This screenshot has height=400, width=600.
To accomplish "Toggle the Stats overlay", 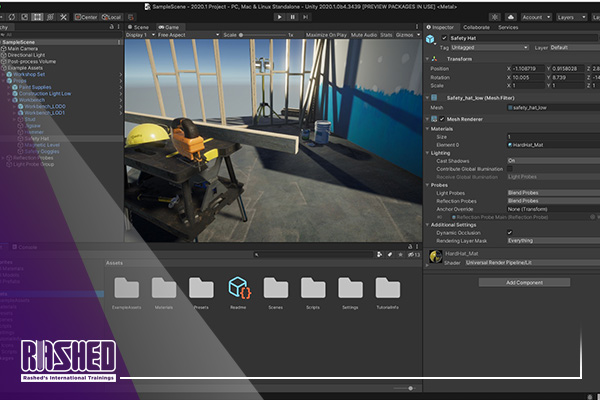I will (386, 35).
